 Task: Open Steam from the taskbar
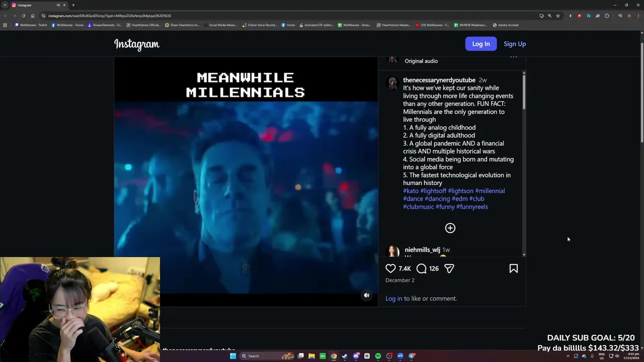click(345, 356)
